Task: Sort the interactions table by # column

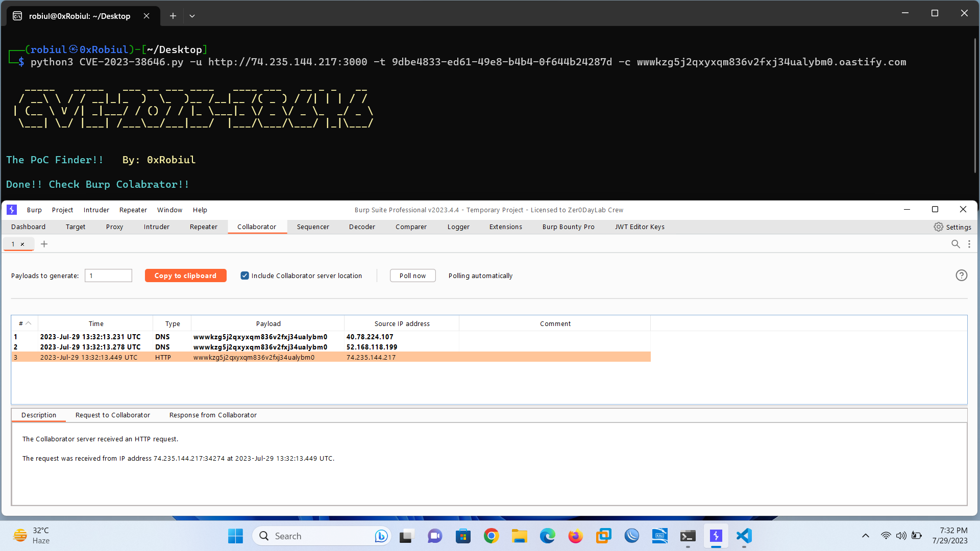Action: point(24,323)
